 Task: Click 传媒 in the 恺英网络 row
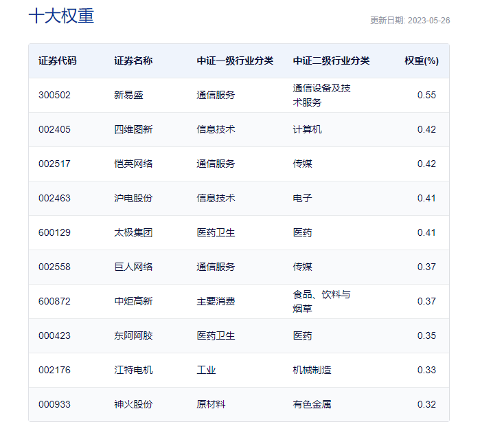point(302,164)
